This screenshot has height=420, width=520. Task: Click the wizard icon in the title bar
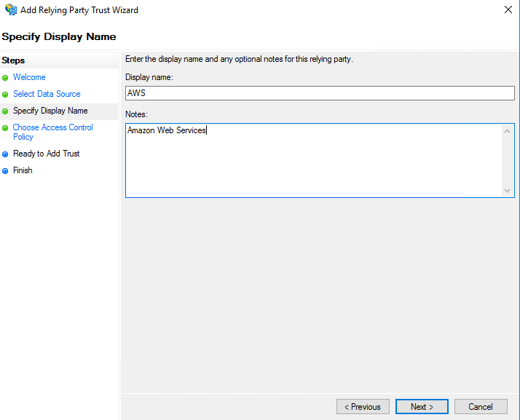(10, 10)
